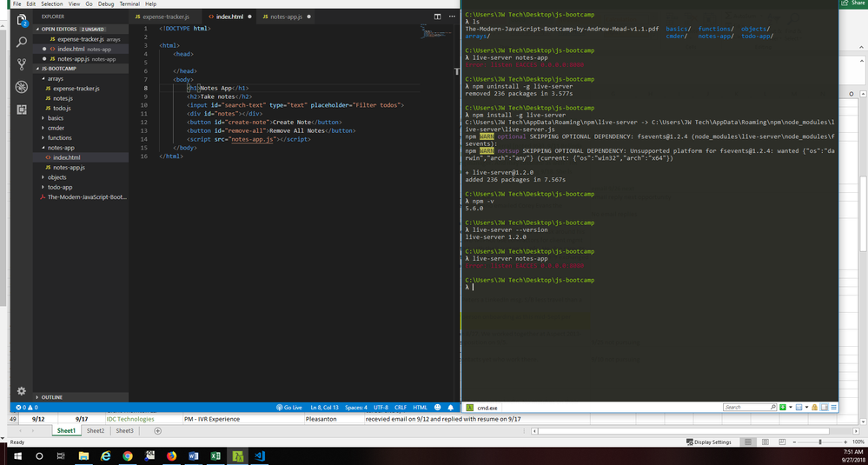This screenshot has width=868, height=465.
Task: Click Ln 8, Col 13 in the status bar
Action: (324, 408)
